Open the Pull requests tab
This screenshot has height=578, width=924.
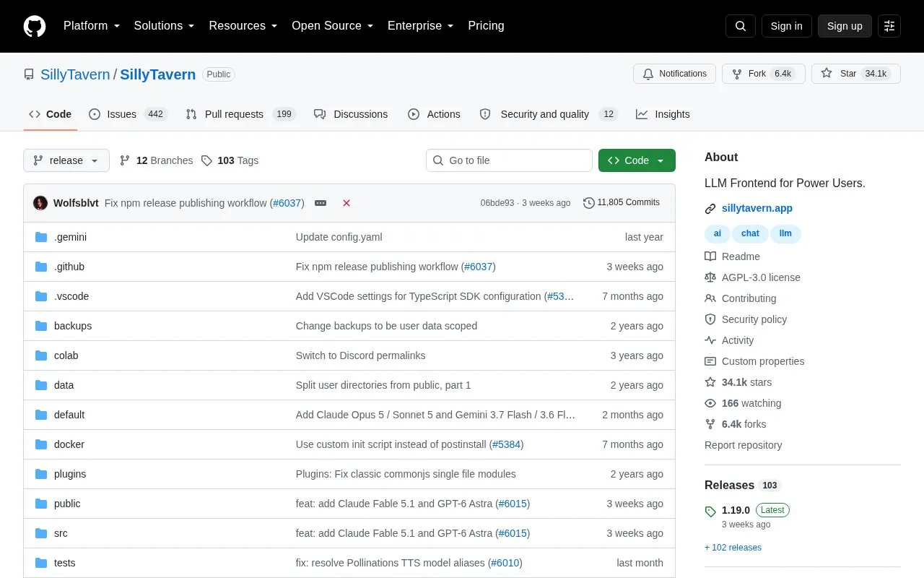(x=240, y=114)
